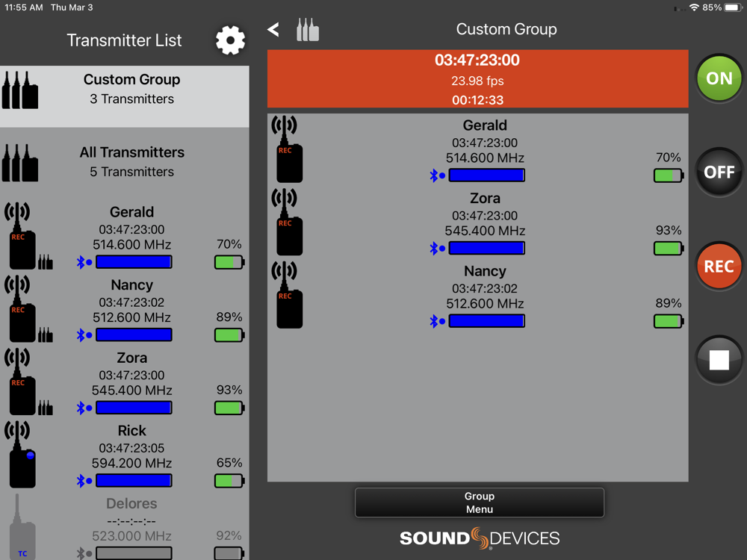Select Zora name in Transmitter List

[x=132, y=358]
